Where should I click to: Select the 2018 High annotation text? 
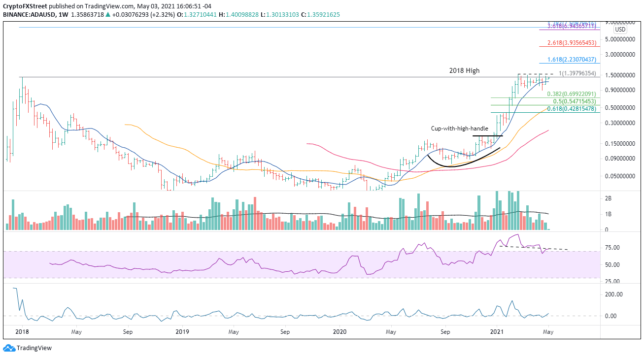click(464, 70)
